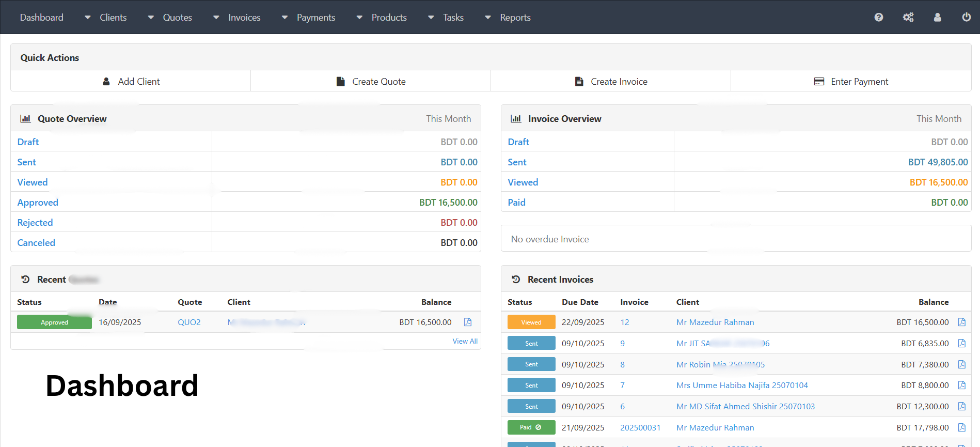Click PDF icon for BDT 12,300.00 invoice

[x=961, y=407]
